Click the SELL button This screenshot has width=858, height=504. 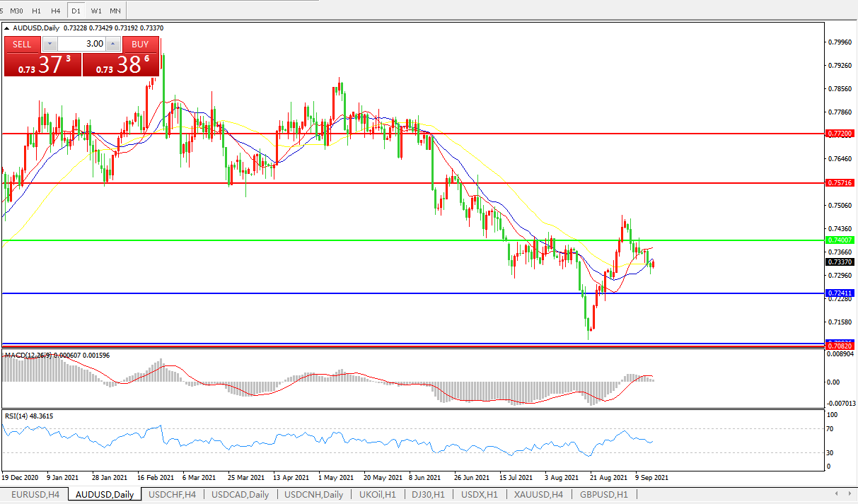click(23, 44)
